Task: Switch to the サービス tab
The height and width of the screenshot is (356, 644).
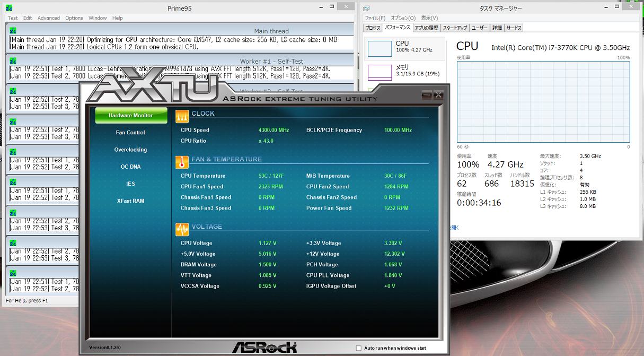Action: [514, 28]
